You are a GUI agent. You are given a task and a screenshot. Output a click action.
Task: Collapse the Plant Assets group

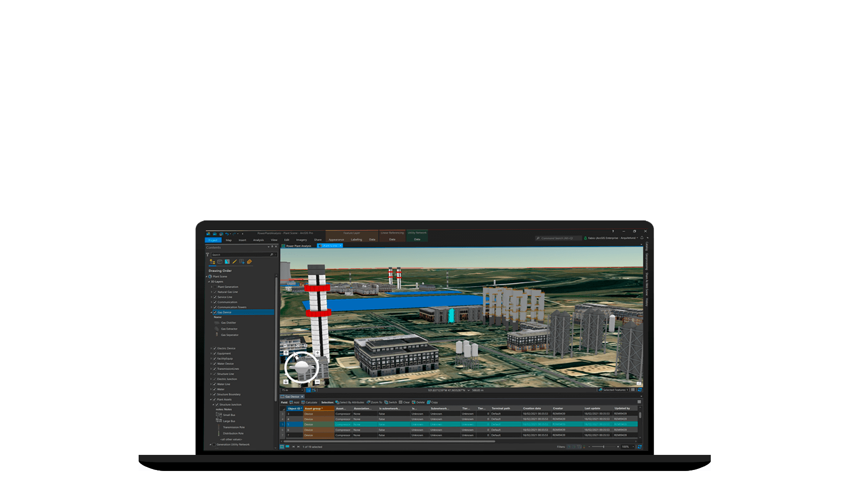tap(211, 399)
